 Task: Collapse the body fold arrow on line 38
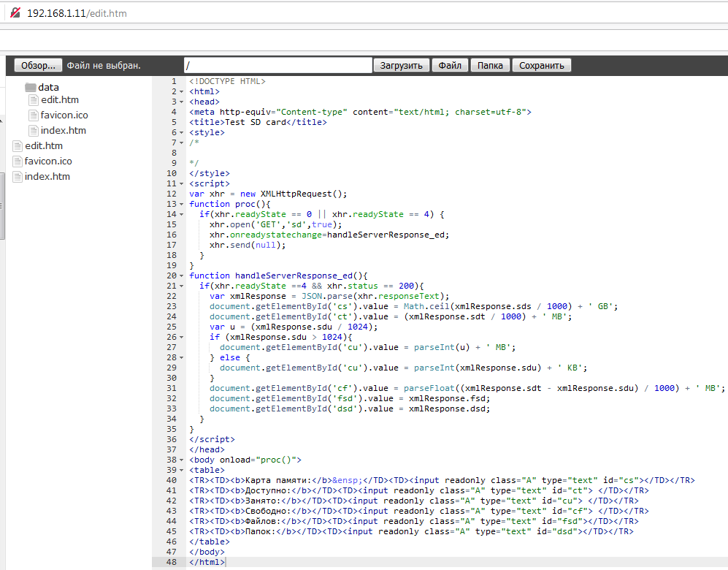point(182,460)
